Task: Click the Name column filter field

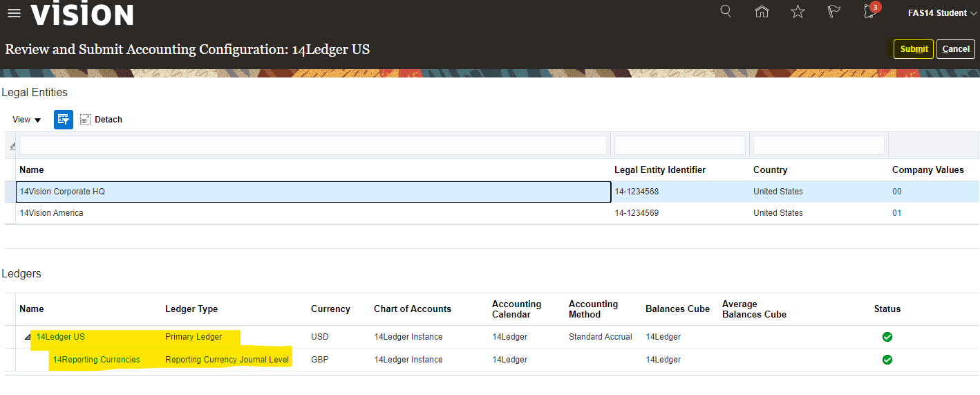Action: click(312, 145)
